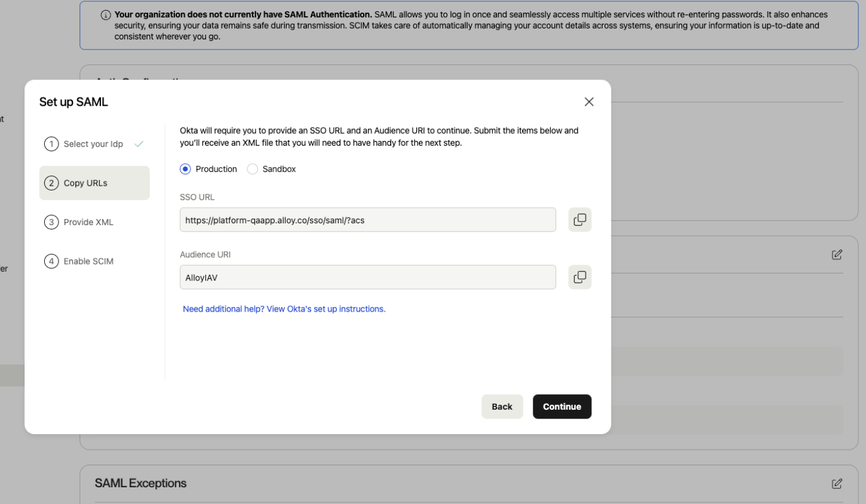Copy the Audience URI to clipboard
The image size is (866, 504).
pos(579,277)
